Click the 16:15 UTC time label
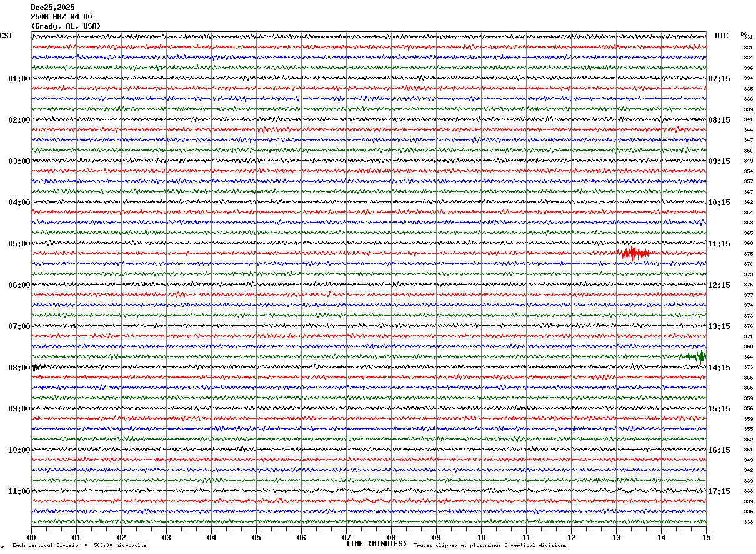756x554 pixels. (719, 450)
